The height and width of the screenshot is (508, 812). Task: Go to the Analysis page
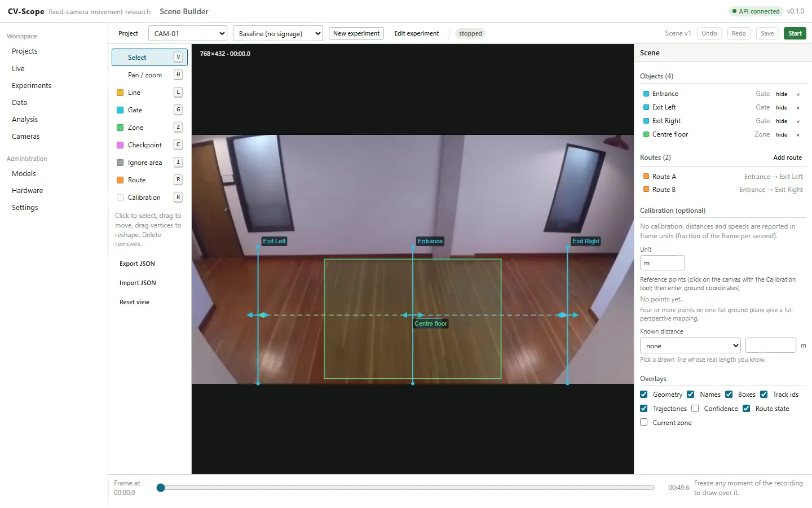coord(25,120)
